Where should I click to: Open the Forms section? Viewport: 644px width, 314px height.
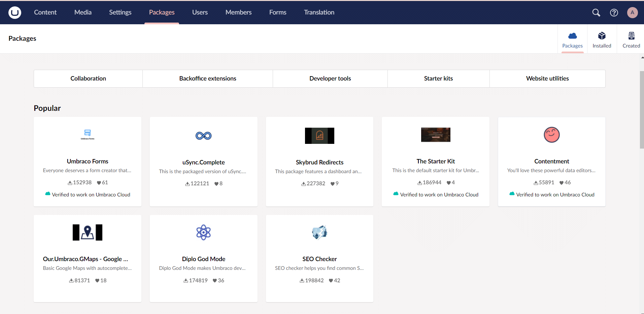click(x=278, y=12)
